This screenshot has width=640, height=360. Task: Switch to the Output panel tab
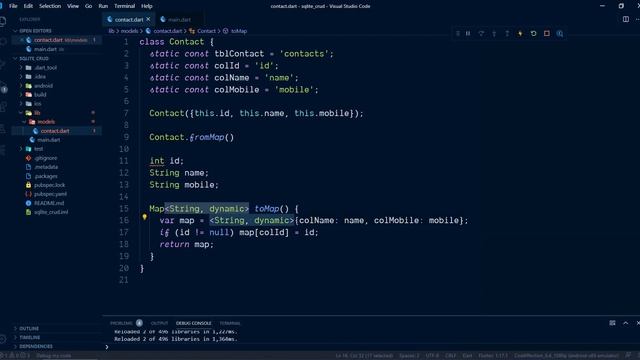tap(159, 323)
